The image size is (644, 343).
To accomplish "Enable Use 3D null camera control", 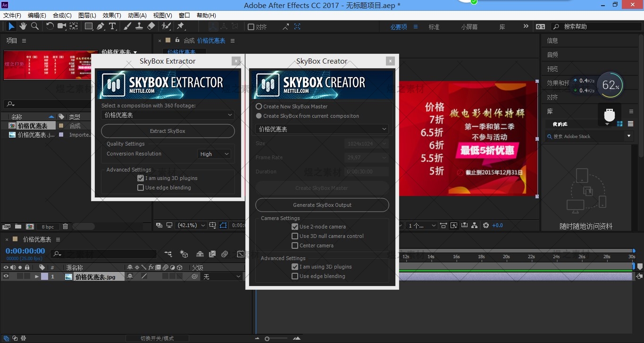I will (x=295, y=236).
